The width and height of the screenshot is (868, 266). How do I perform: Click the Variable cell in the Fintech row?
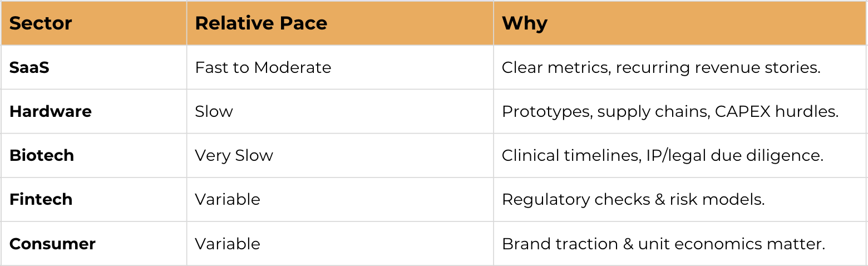(340, 199)
